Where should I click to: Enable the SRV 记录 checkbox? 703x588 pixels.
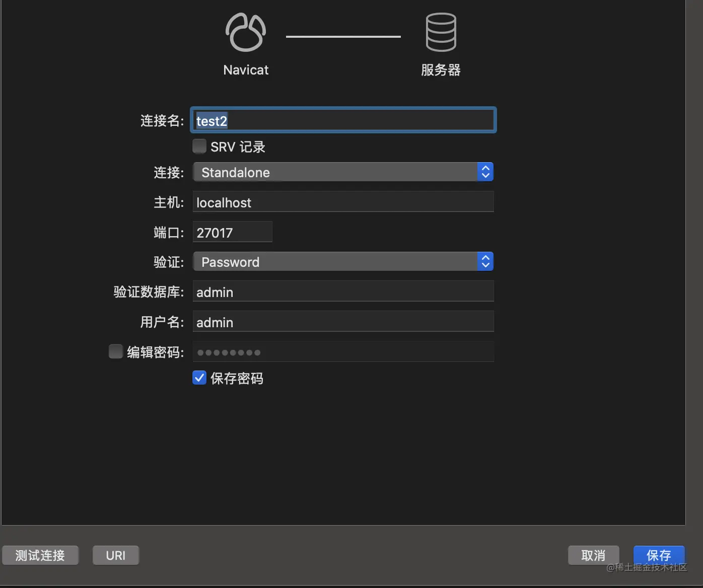tap(199, 146)
